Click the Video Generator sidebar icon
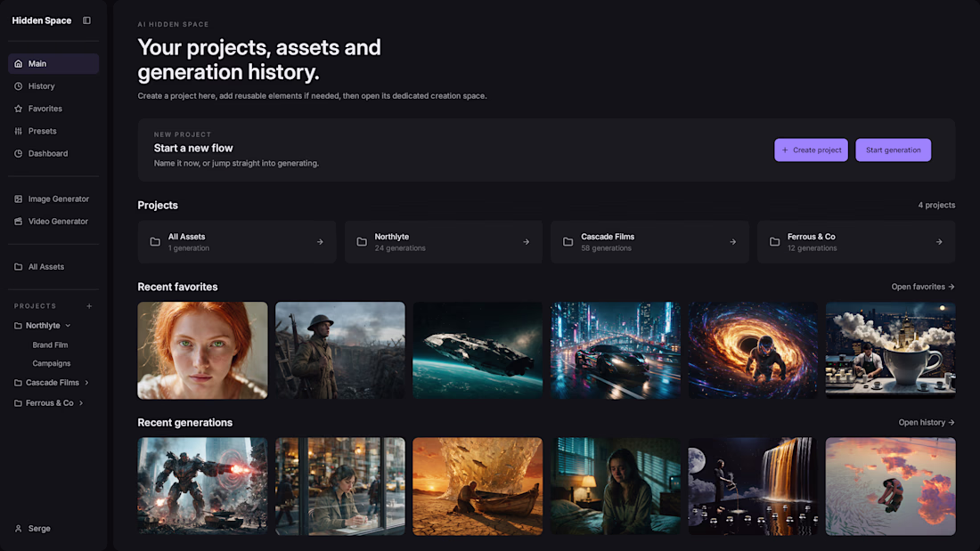 [x=18, y=221]
